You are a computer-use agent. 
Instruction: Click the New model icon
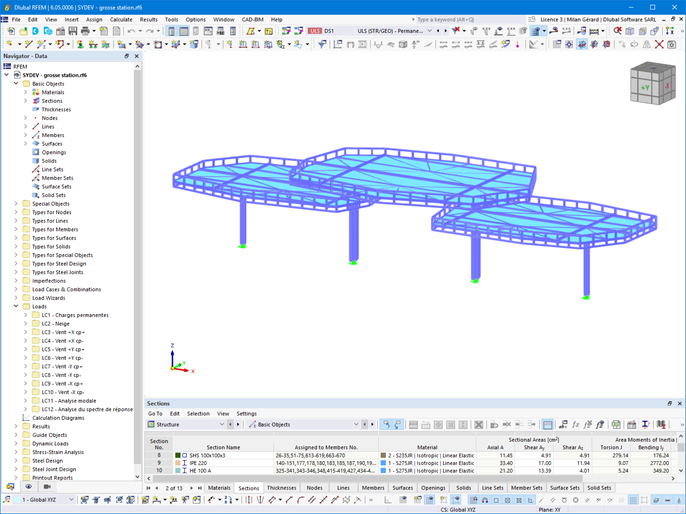tap(11, 31)
